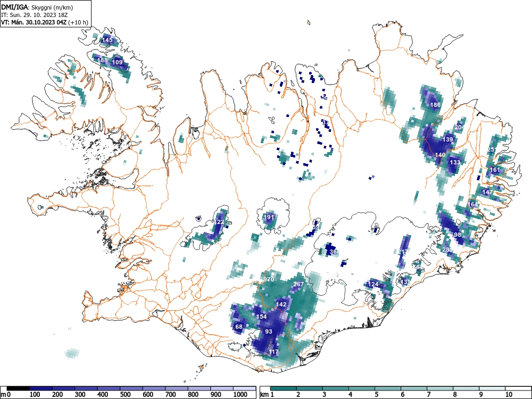The image size is (532, 399).
Task: Pick the 191 value label
Action: click(x=269, y=217)
